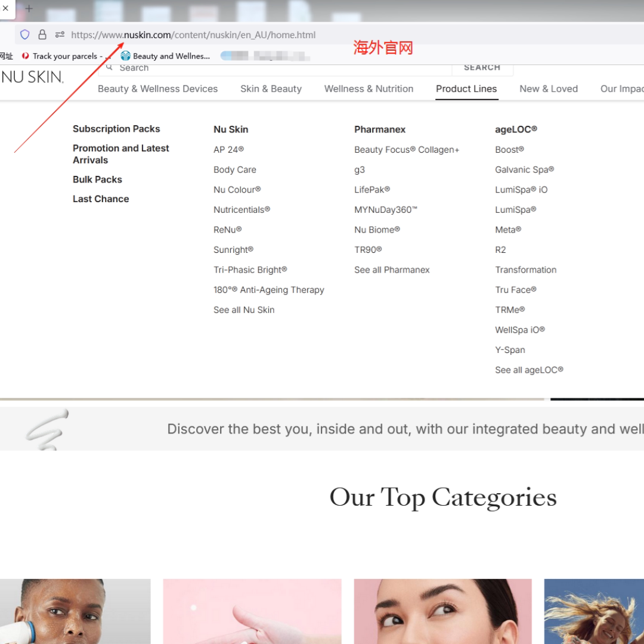The height and width of the screenshot is (644, 644).
Task: Open Nu Biome product link
Action: tap(377, 230)
